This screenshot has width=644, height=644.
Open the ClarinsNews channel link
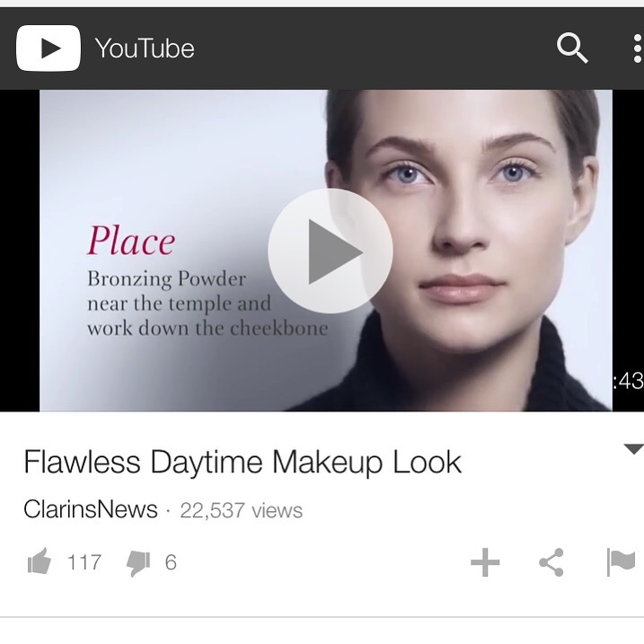click(x=91, y=509)
